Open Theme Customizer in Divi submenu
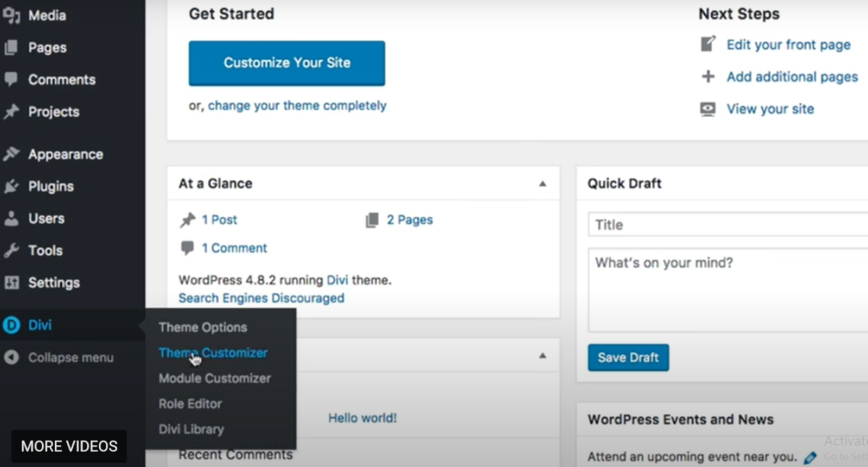The width and height of the screenshot is (868, 467). (x=213, y=353)
